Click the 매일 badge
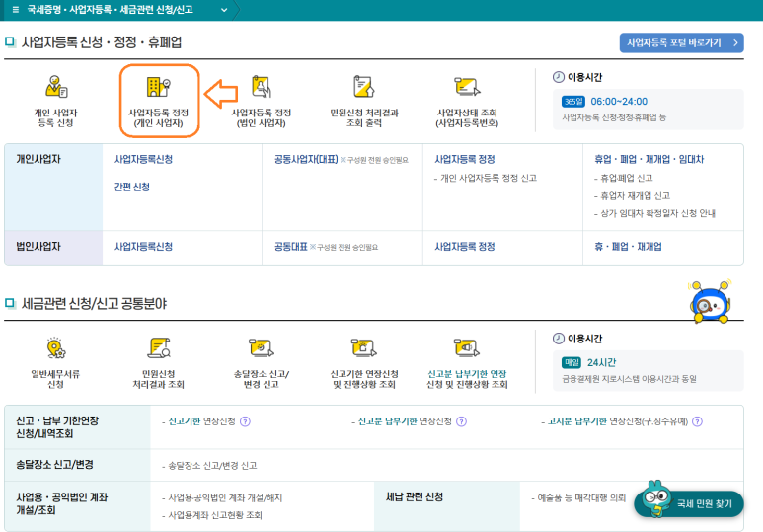The image size is (763, 532). tap(572, 362)
